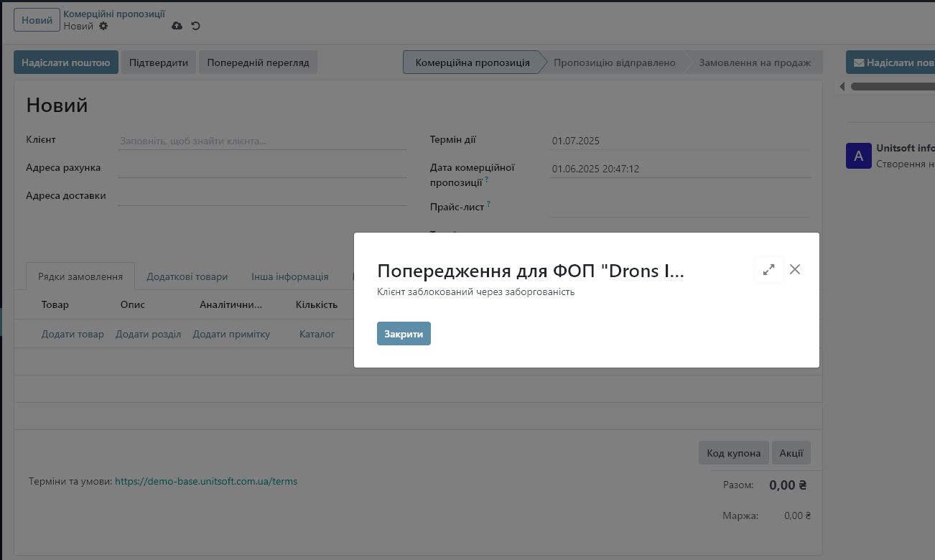Image resolution: width=935 pixels, height=560 pixels.
Task: Click the left arrow by chatter scrollbar
Action: 842,87
